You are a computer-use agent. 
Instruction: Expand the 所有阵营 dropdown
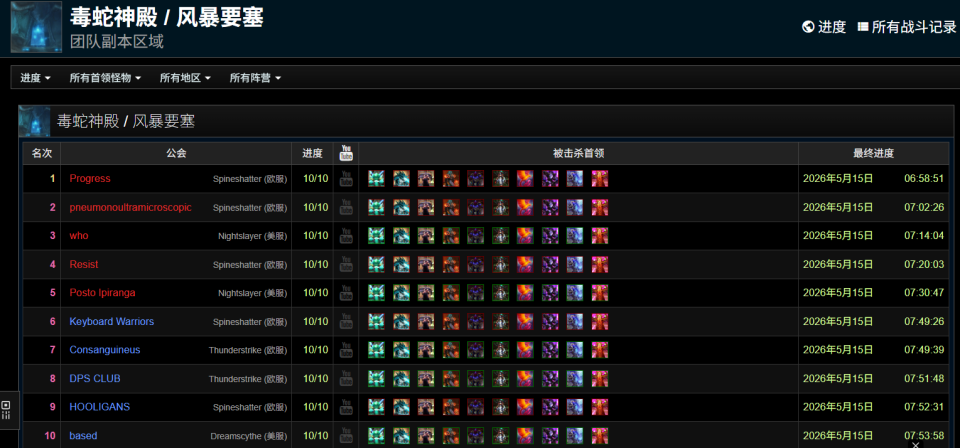coord(255,78)
